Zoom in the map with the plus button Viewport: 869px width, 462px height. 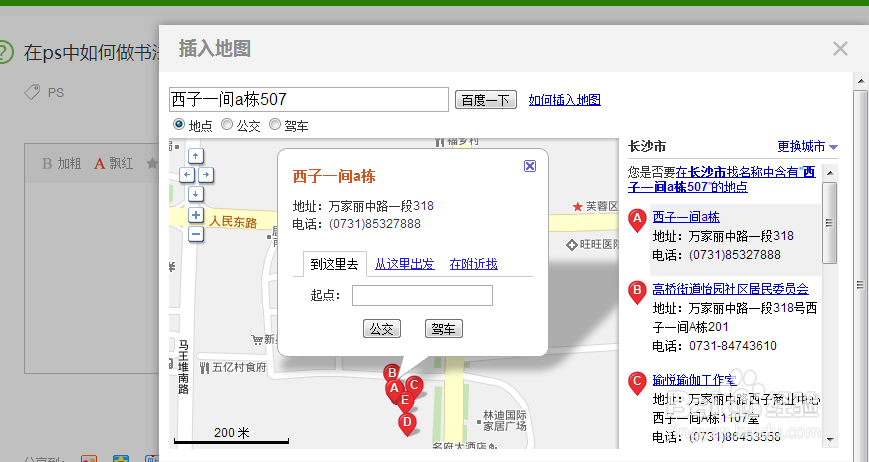pyautogui.click(x=196, y=215)
